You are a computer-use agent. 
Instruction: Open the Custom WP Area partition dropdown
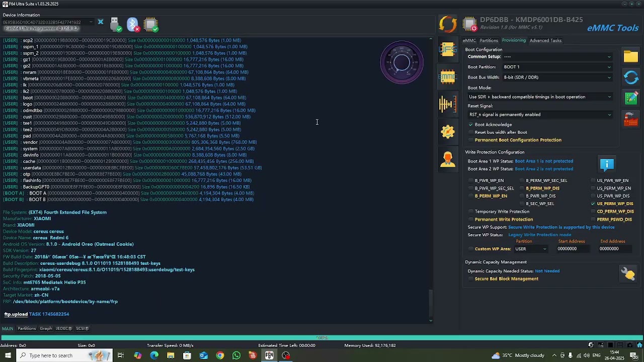coord(531,249)
